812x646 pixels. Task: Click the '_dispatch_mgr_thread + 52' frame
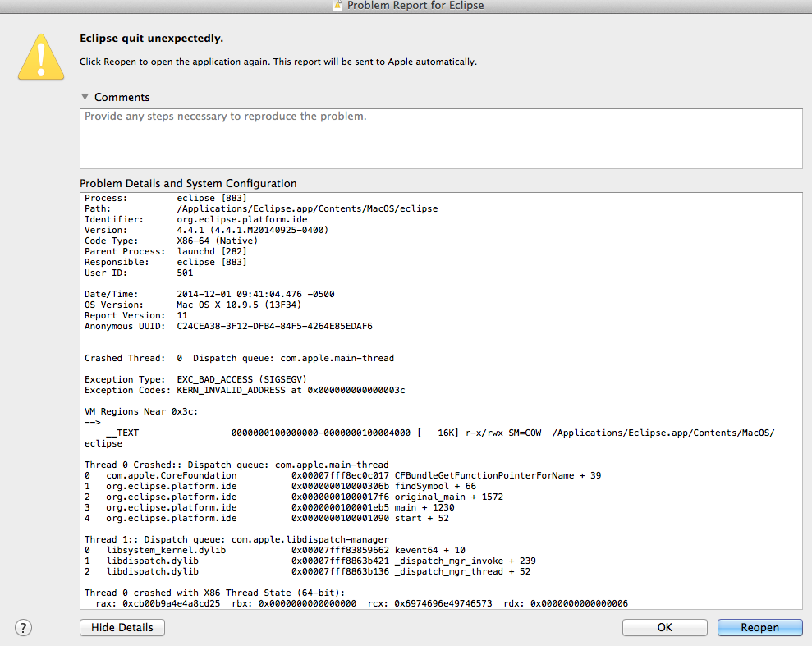point(308,571)
